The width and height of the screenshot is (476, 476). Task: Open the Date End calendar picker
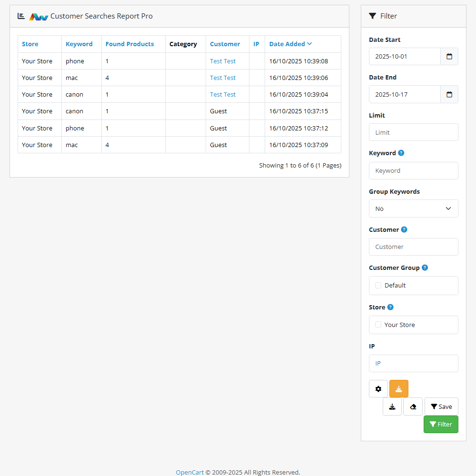pyautogui.click(x=449, y=94)
